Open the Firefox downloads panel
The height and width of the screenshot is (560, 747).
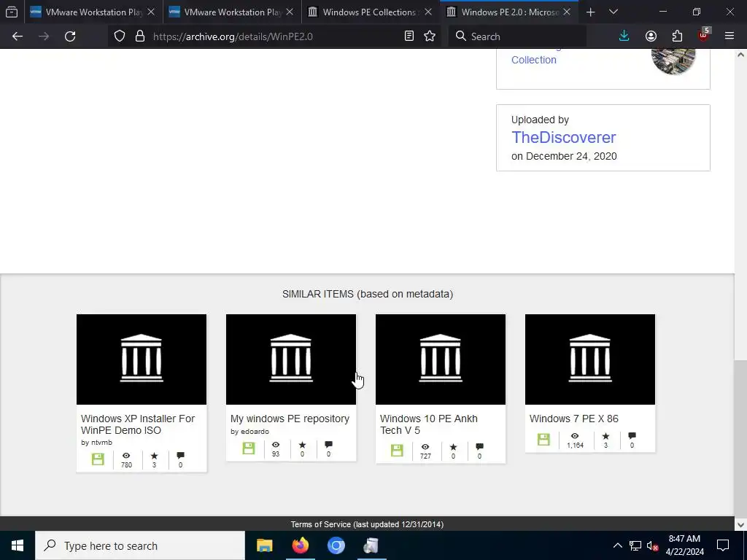coord(624,36)
